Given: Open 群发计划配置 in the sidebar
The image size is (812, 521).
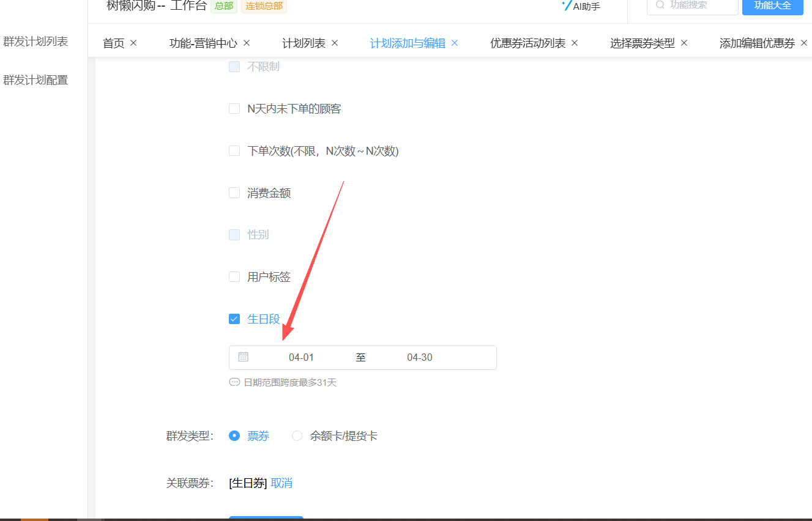Looking at the screenshot, I should click(x=35, y=80).
